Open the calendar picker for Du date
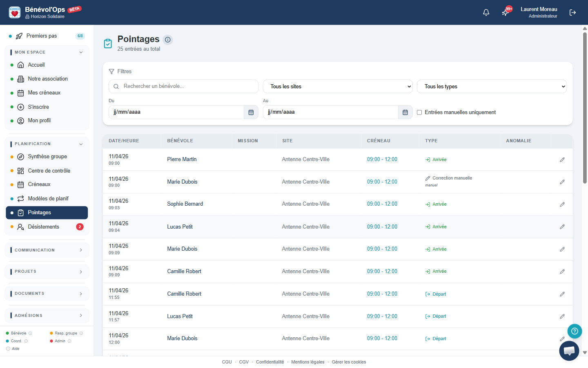 click(x=251, y=112)
